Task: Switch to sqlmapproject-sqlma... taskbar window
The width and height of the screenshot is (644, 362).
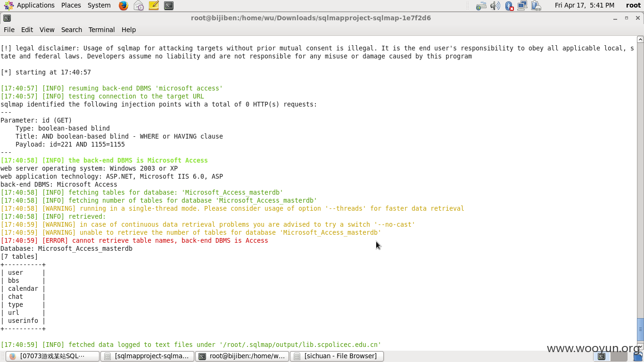Action: [x=148, y=356]
